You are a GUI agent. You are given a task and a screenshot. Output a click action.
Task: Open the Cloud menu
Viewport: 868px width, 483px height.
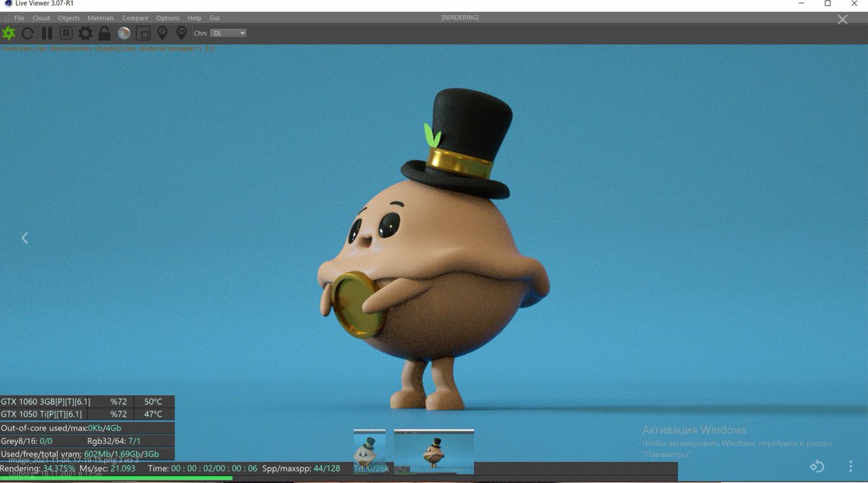pyautogui.click(x=41, y=18)
